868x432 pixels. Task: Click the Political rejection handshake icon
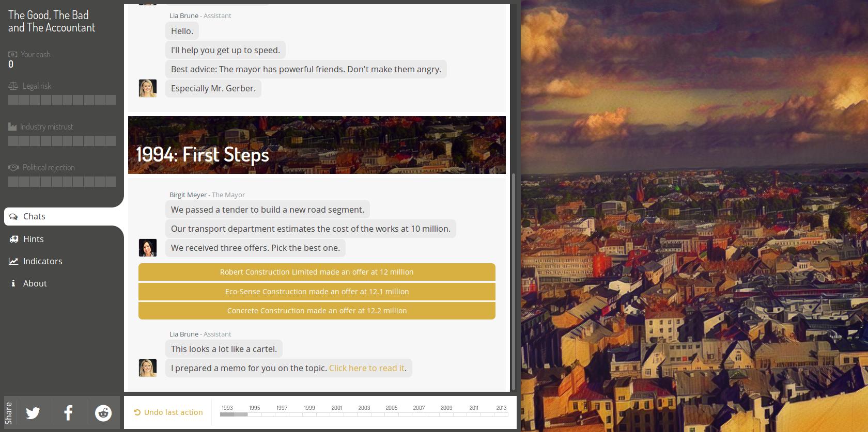pyautogui.click(x=13, y=168)
